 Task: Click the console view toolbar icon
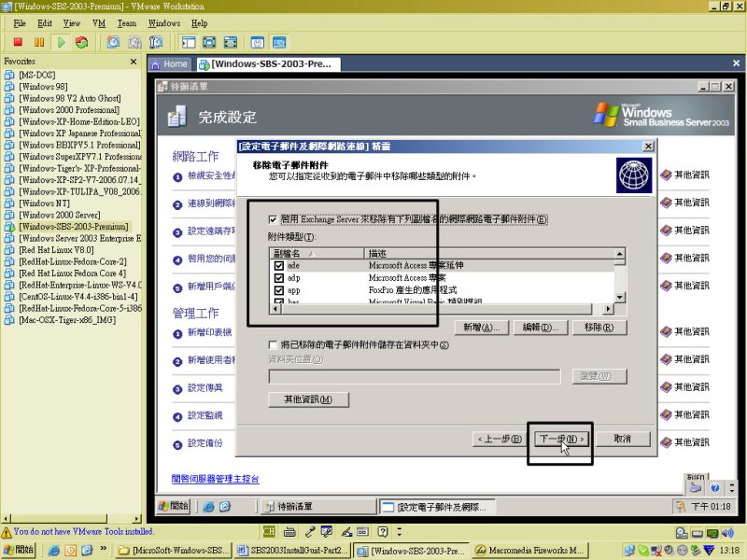(x=279, y=42)
